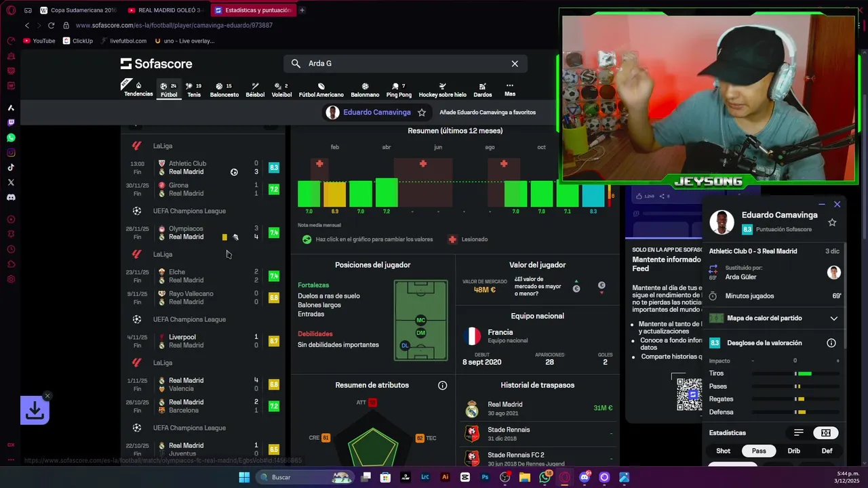Open the ClickUp bookmark

tap(77, 41)
